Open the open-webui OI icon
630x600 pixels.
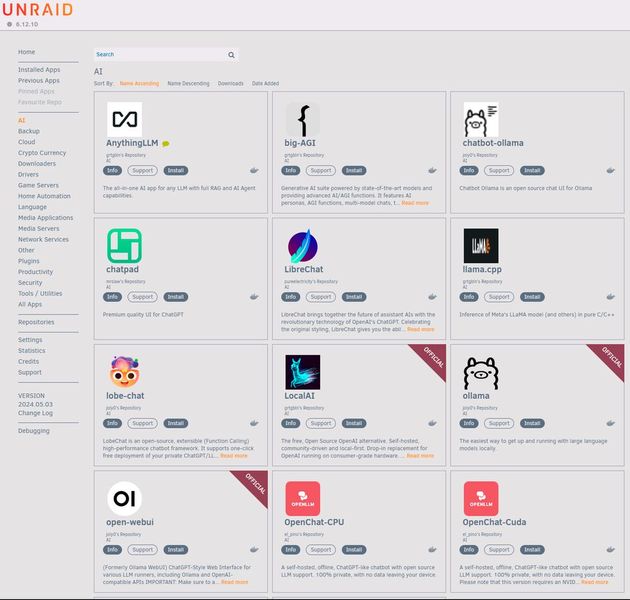tap(125, 498)
